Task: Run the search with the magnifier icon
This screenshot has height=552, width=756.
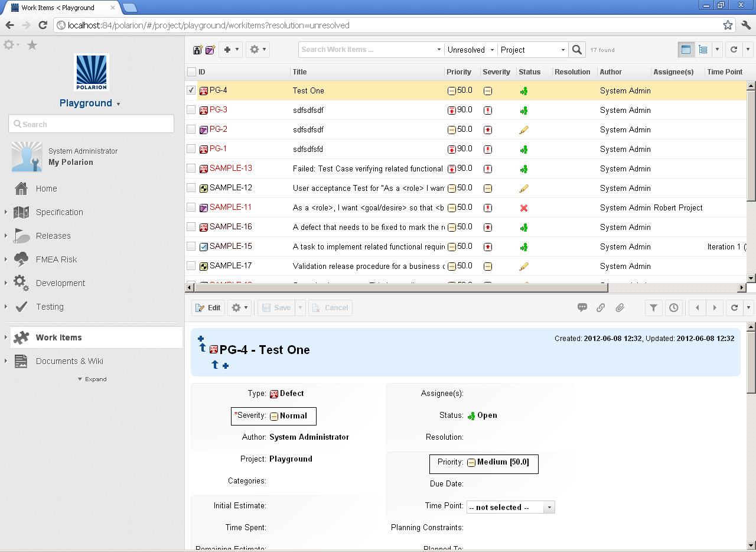Action: 576,50
